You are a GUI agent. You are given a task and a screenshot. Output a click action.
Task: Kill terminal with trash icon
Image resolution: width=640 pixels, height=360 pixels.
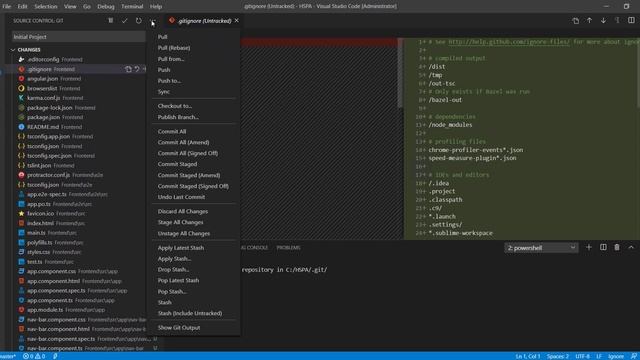(617, 247)
